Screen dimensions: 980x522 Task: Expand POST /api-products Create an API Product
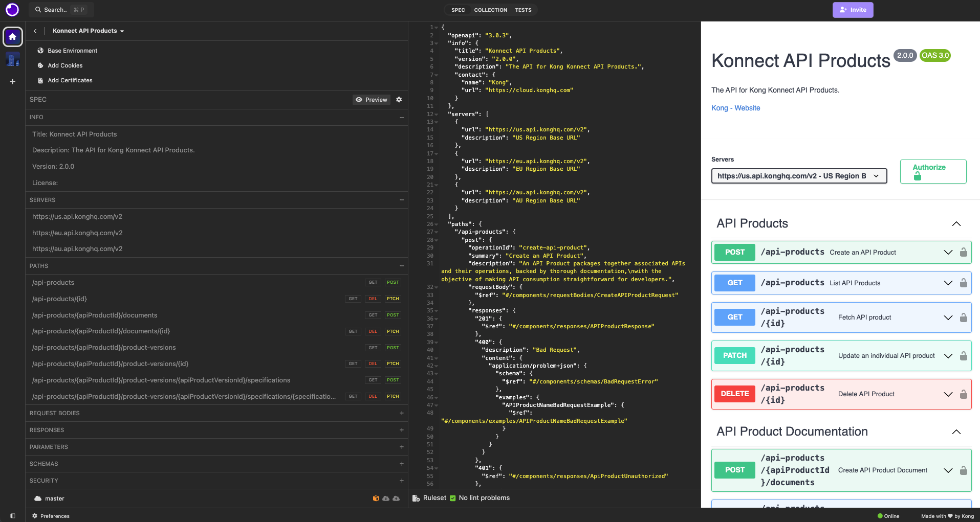click(x=948, y=253)
